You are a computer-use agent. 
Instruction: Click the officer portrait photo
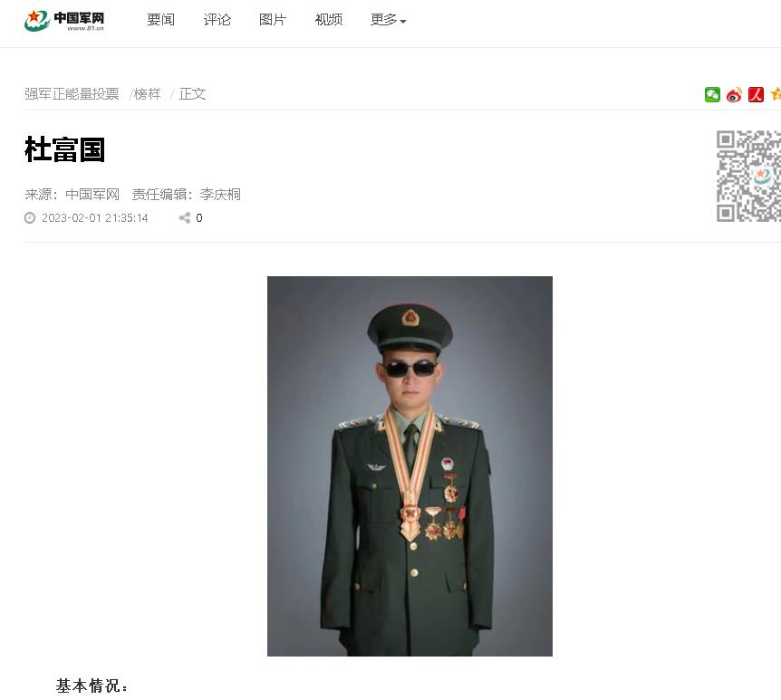coord(410,466)
